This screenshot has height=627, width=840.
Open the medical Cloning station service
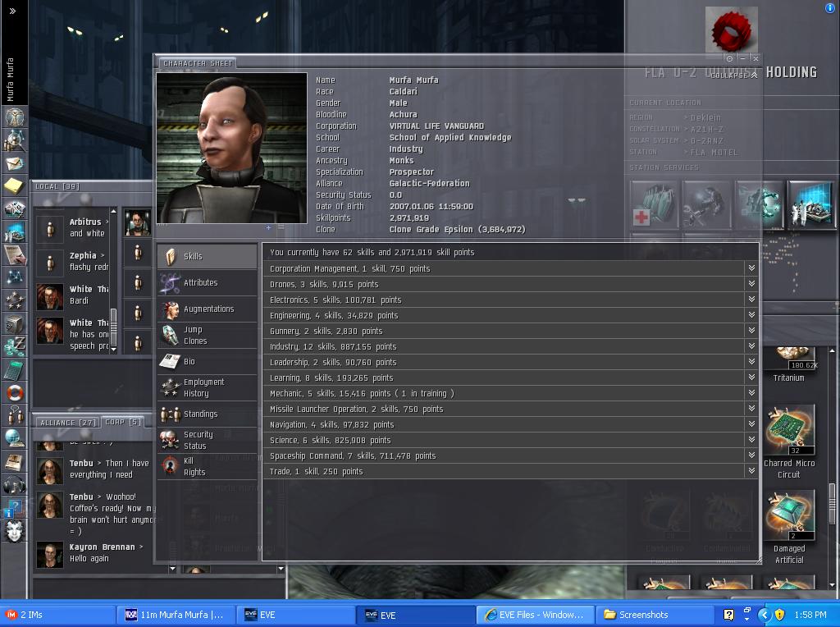click(x=654, y=204)
